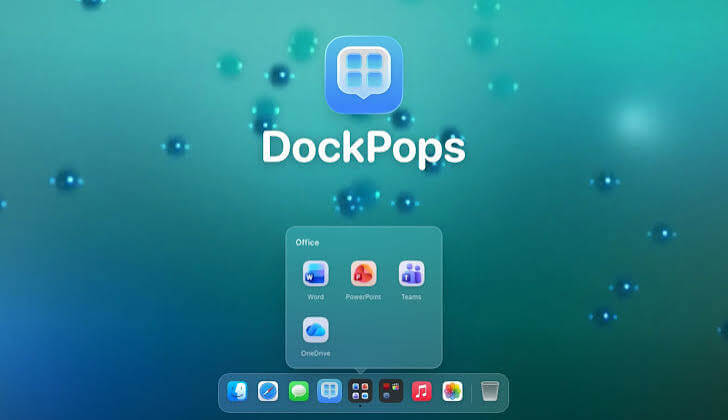This screenshot has height=420, width=728.
Task: Open the Trash in the Dock
Action: [x=490, y=391]
